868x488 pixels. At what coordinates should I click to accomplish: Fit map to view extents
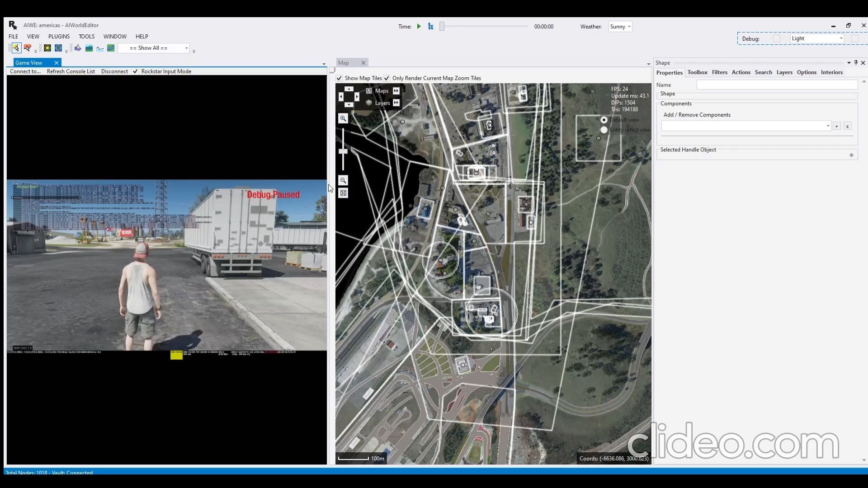click(x=343, y=193)
